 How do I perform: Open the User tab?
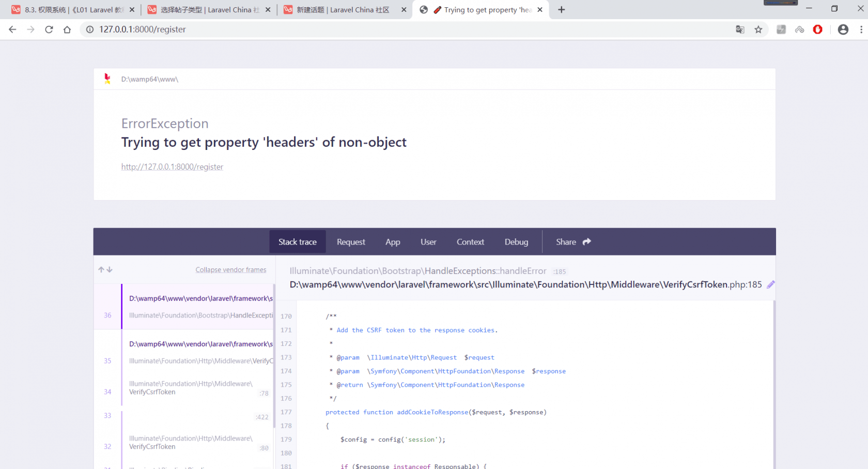click(428, 242)
